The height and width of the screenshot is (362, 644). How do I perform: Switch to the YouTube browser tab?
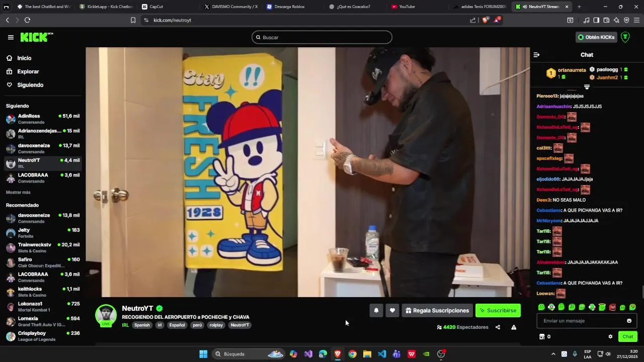point(407,7)
